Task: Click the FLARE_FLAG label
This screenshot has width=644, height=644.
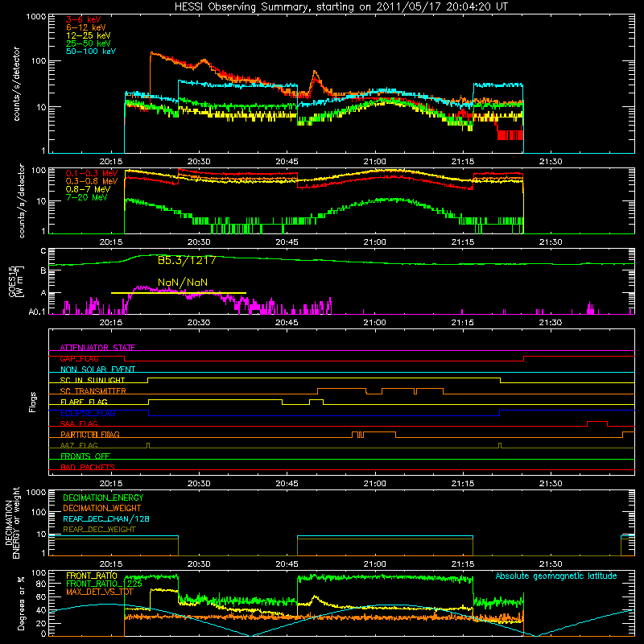Action: click(84, 402)
